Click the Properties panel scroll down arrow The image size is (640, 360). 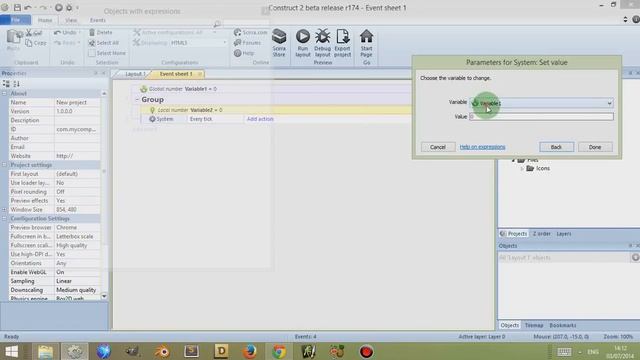pos(104,296)
